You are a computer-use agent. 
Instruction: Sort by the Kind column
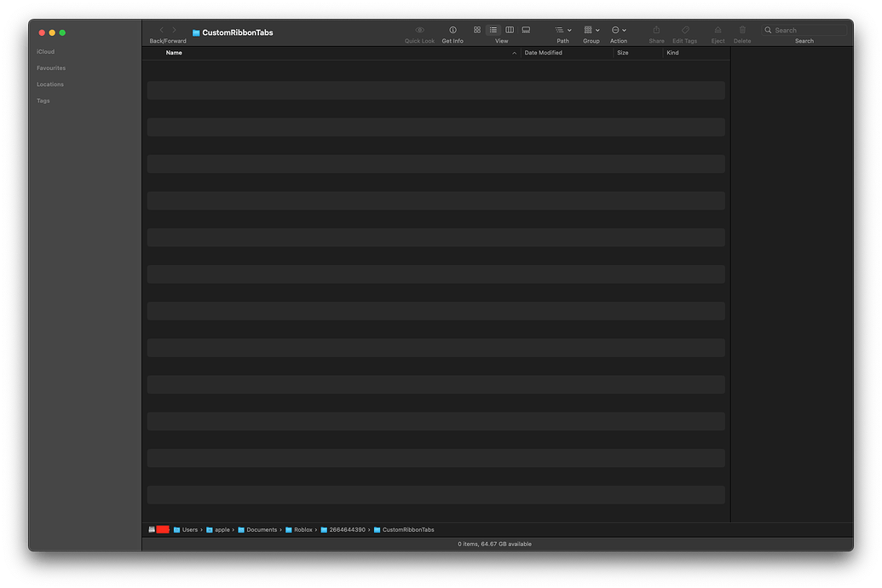672,53
